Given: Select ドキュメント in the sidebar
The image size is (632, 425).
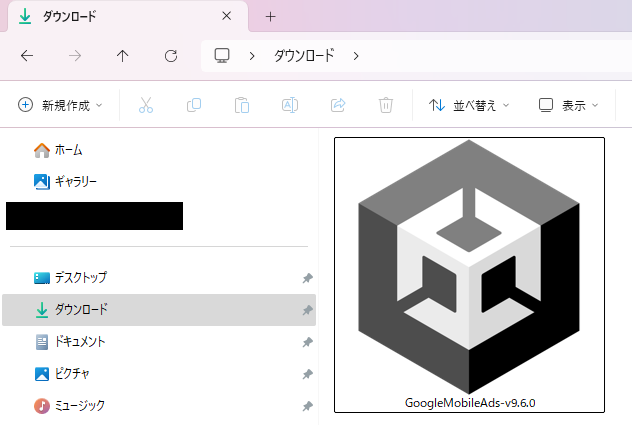Looking at the screenshot, I should 159,342.
